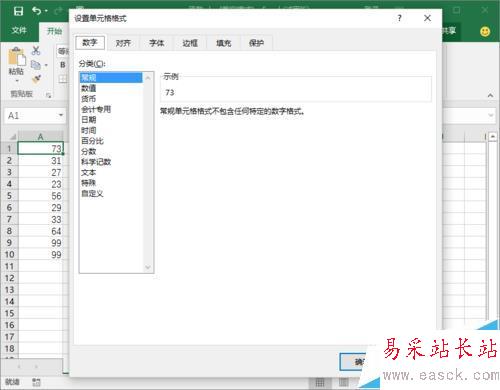Select 百分比 in the category list
Screen dimensions: 500x390
(x=111, y=141)
